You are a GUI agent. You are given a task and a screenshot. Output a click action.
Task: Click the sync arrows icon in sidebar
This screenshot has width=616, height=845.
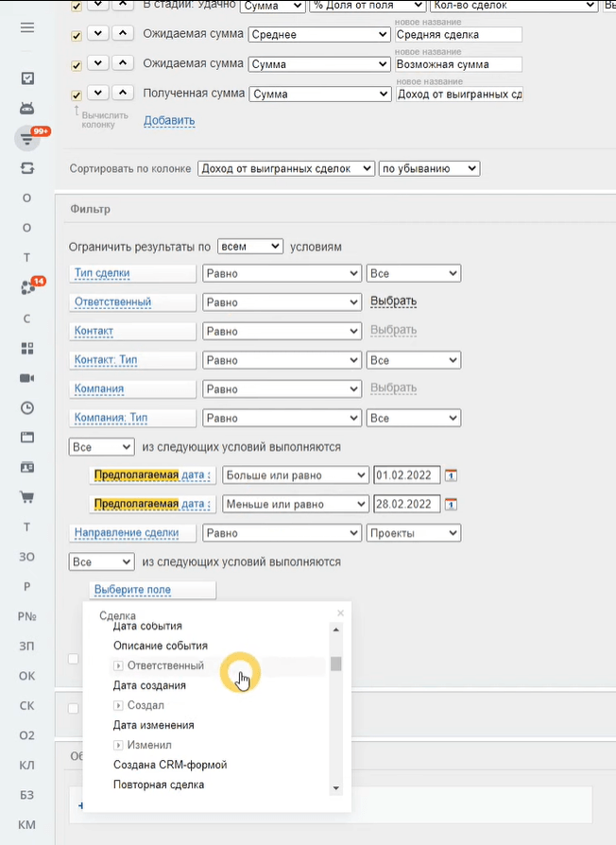(x=26, y=168)
